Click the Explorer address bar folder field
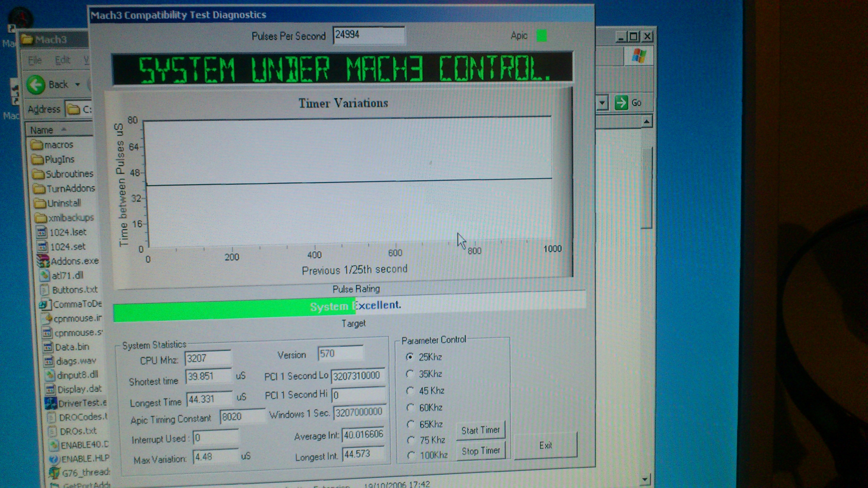The height and width of the screenshot is (488, 868). click(78, 110)
